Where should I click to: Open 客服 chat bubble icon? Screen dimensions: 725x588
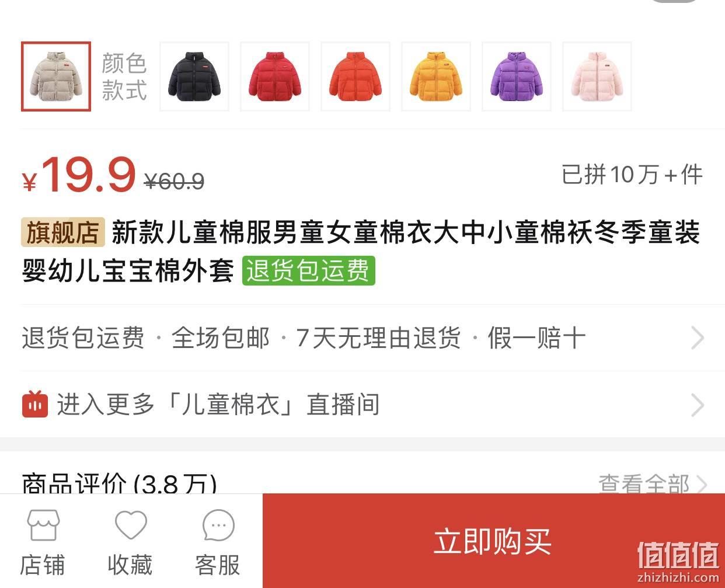point(218,526)
